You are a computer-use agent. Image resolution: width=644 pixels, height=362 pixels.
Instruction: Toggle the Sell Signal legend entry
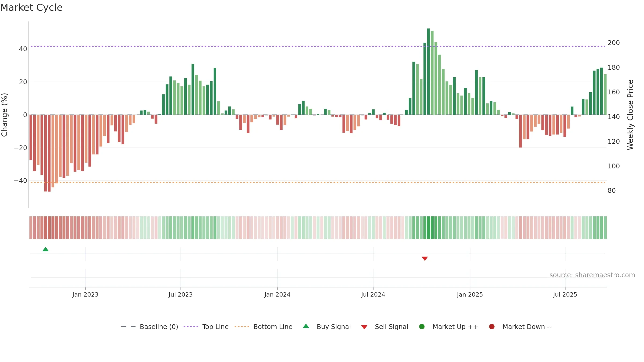click(385, 327)
